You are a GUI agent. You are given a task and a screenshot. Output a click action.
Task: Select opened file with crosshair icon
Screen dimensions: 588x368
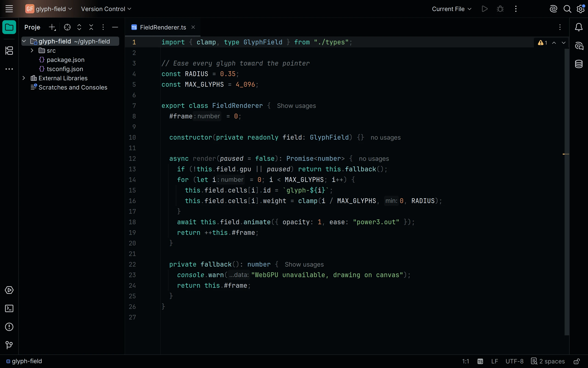pos(67,27)
